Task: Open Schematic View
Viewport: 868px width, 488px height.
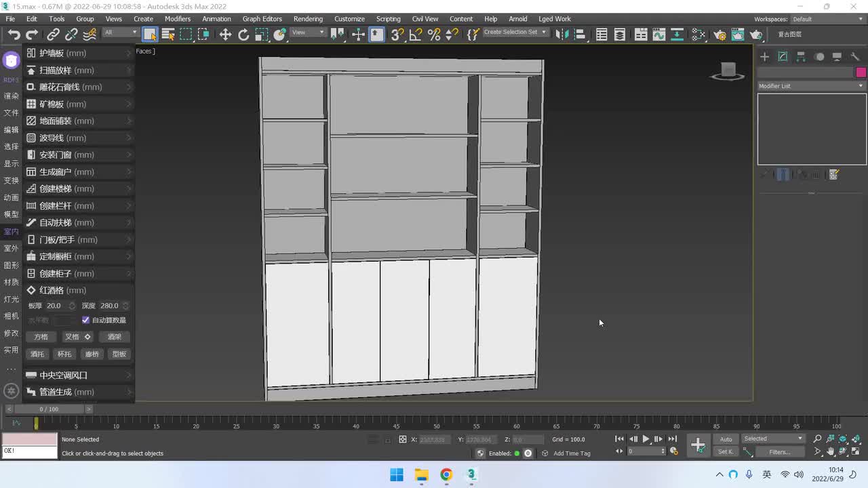Action: click(677, 35)
